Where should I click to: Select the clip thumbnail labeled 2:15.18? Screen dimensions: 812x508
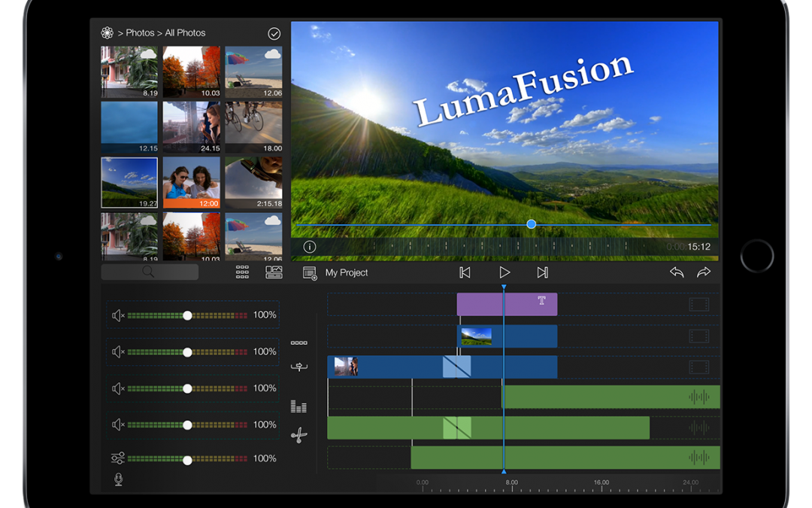(x=254, y=182)
